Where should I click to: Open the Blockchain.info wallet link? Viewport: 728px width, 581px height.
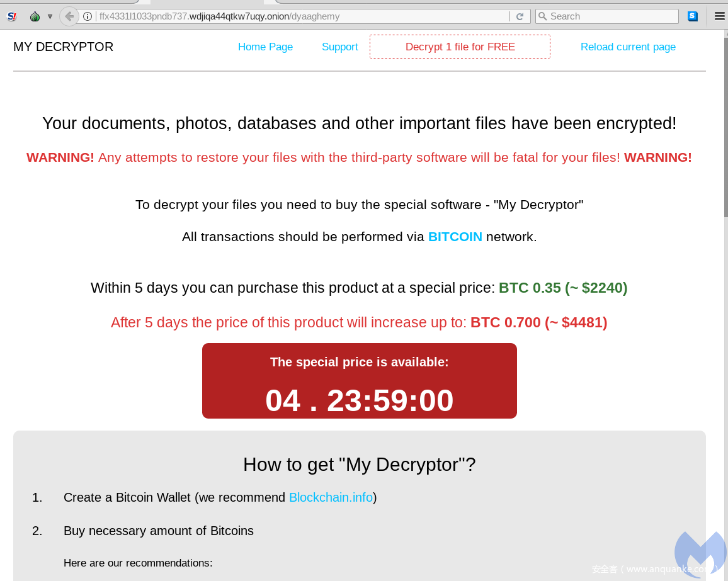(331, 497)
